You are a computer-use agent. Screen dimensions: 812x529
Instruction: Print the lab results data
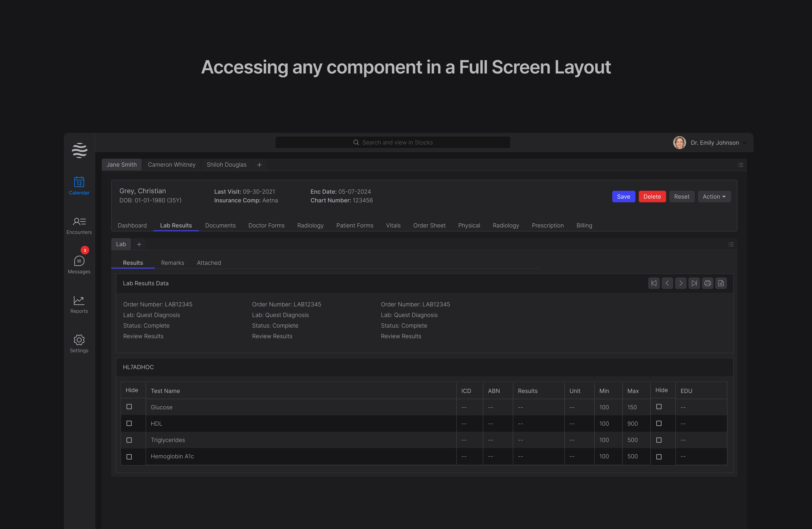click(x=707, y=283)
